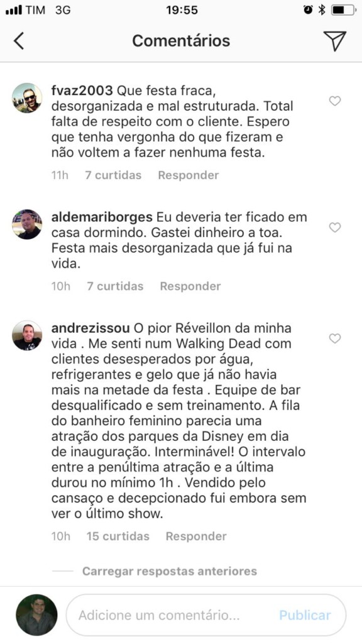
Task: Like fvaz2003's comment with heart
Action: coord(336,101)
